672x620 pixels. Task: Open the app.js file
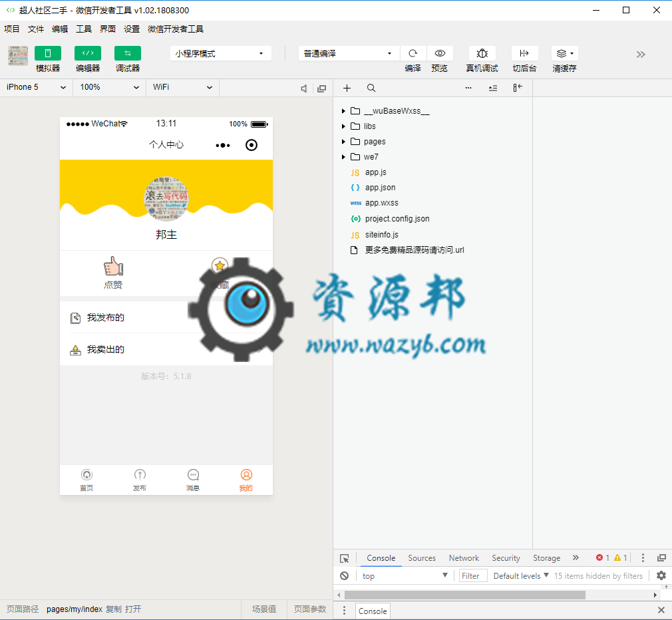point(375,172)
